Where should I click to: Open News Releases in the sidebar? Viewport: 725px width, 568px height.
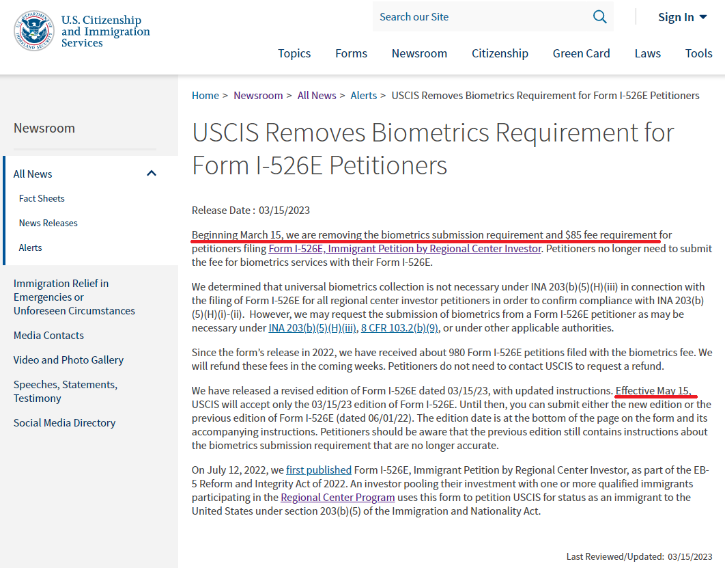pyautogui.click(x=48, y=223)
